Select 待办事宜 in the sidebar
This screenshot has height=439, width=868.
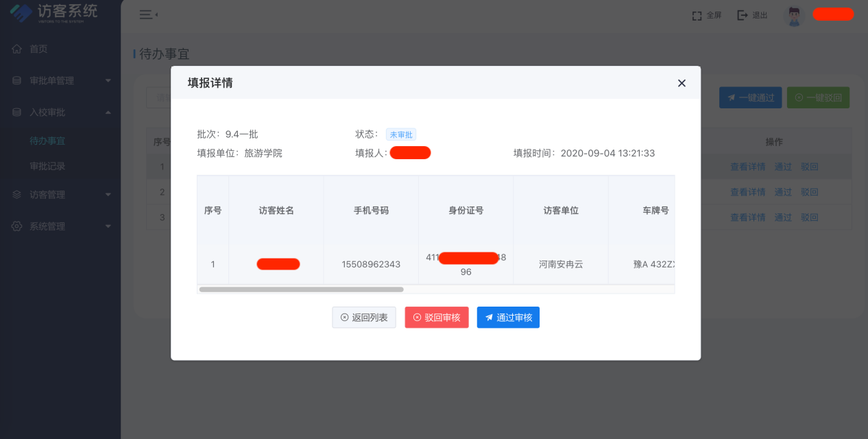click(47, 141)
